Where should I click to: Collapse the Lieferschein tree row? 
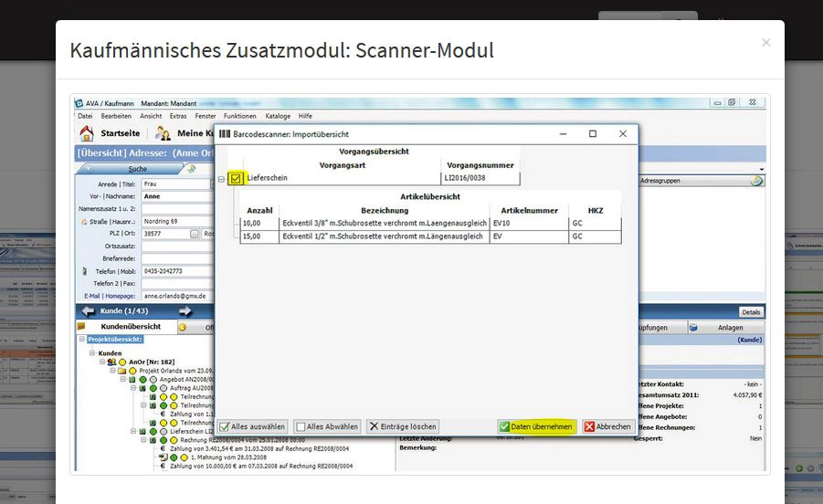tap(222, 179)
